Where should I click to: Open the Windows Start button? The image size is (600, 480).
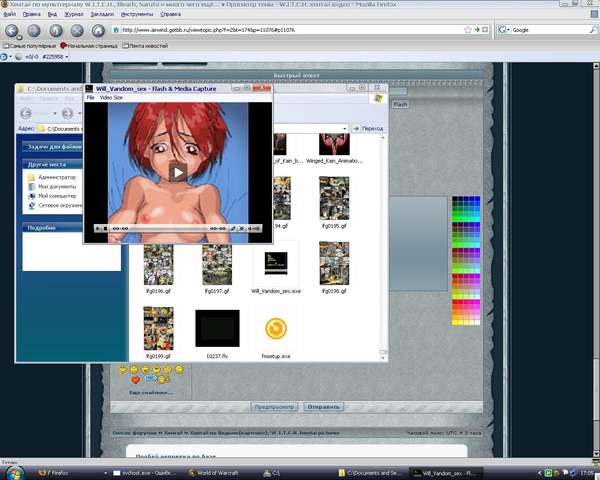(x=14, y=472)
